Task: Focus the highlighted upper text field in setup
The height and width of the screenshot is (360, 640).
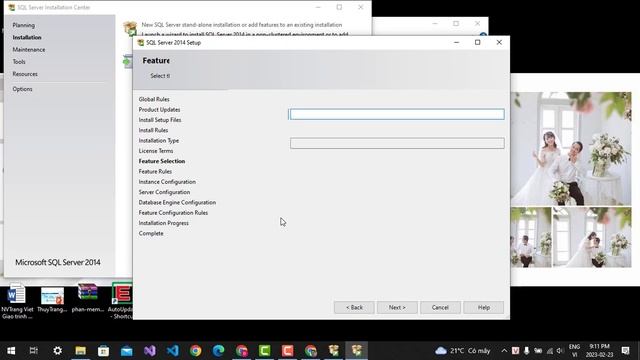Action: 397,114
